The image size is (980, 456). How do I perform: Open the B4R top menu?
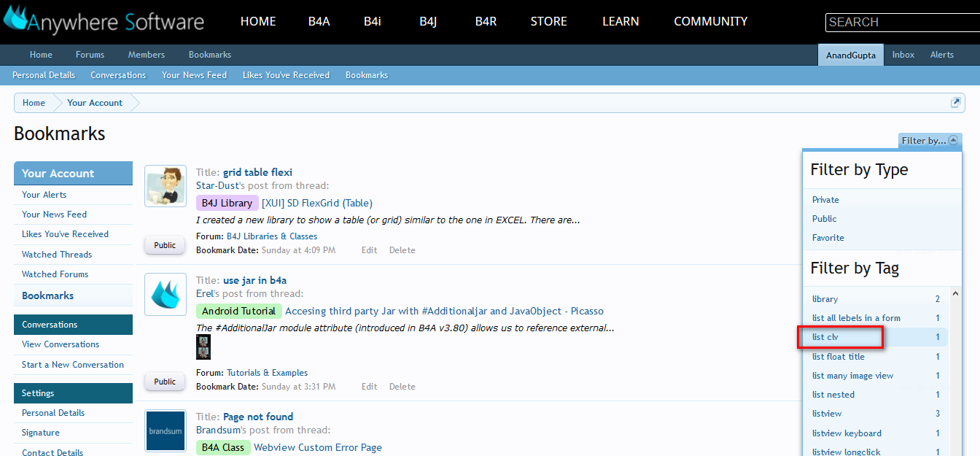(486, 21)
